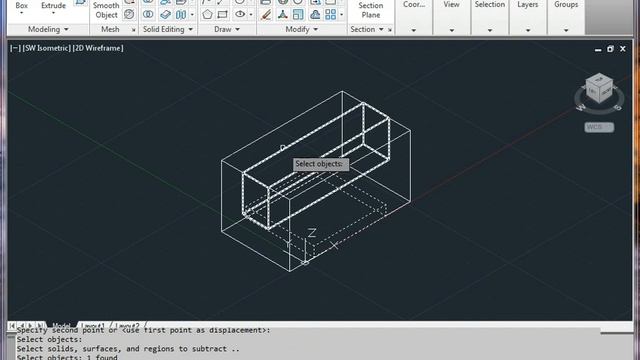Click the ViewCube in the viewport corner

click(x=599, y=88)
